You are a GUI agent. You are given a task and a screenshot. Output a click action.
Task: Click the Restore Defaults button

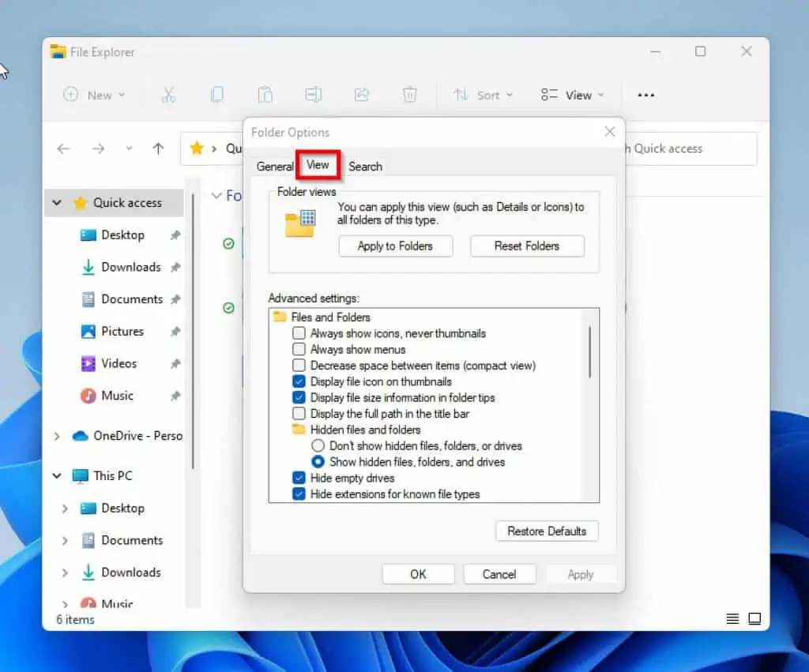(547, 531)
